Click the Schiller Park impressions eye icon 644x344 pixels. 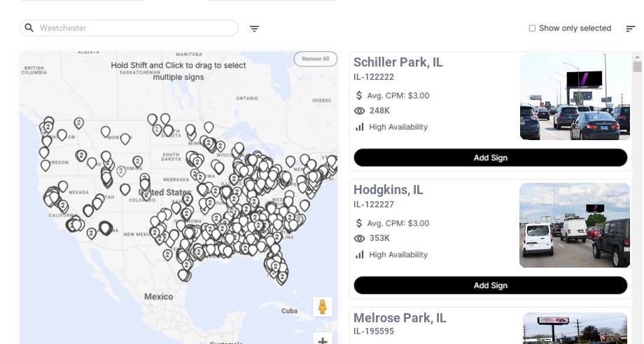click(360, 111)
